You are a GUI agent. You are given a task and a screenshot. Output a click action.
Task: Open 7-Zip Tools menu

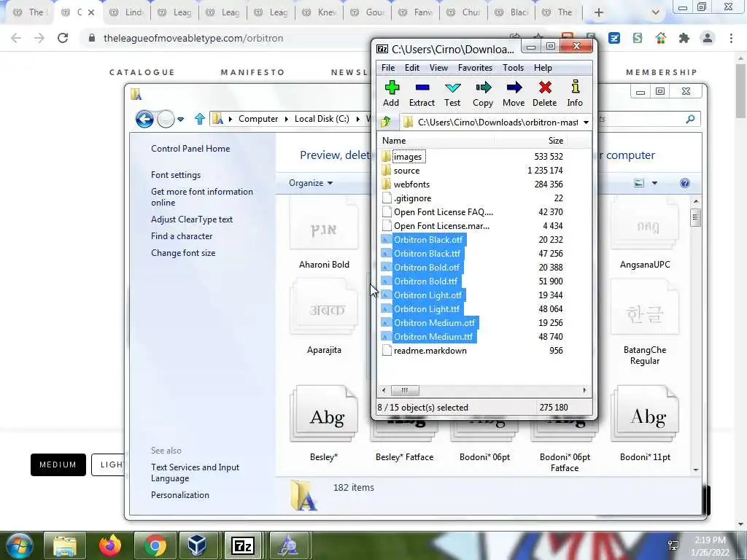(513, 68)
